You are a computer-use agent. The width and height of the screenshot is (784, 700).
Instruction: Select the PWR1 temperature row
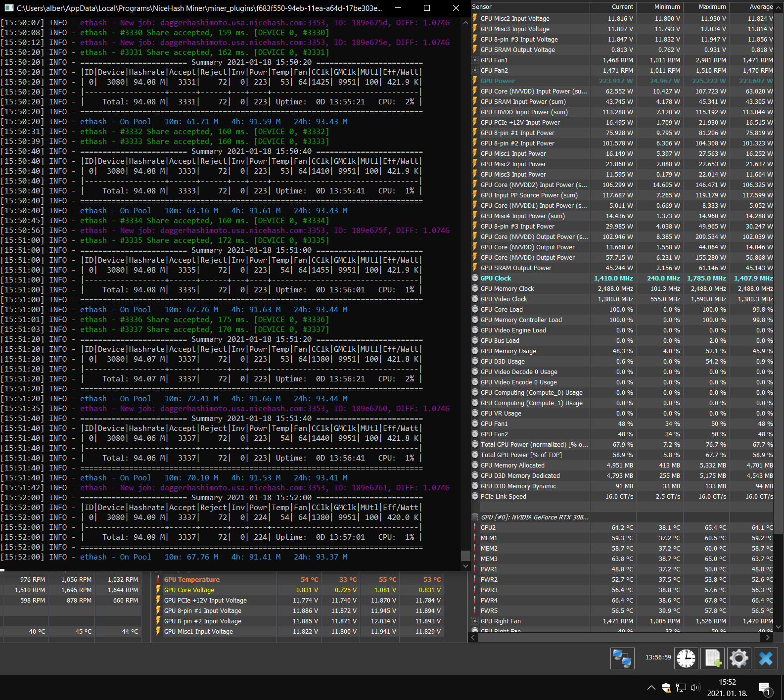pyautogui.click(x=623, y=569)
